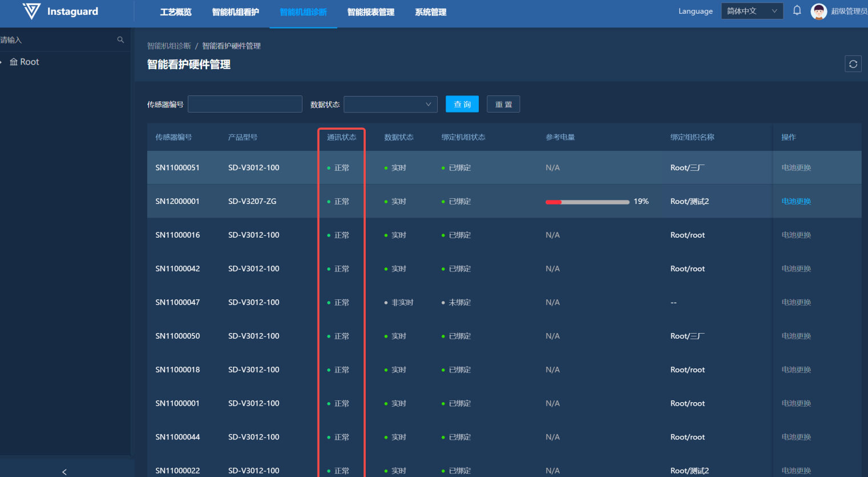Viewport: 868px width, 477px height.
Task: Open the 数据状态 dropdown
Action: tap(390, 105)
